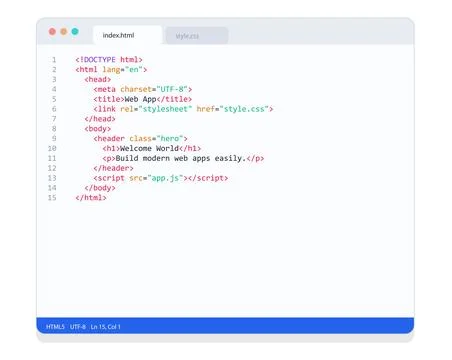Image resolution: width=452 pixels, height=360 pixels.
Task: Click the 'Welcome World' heading text
Action: click(x=149, y=148)
